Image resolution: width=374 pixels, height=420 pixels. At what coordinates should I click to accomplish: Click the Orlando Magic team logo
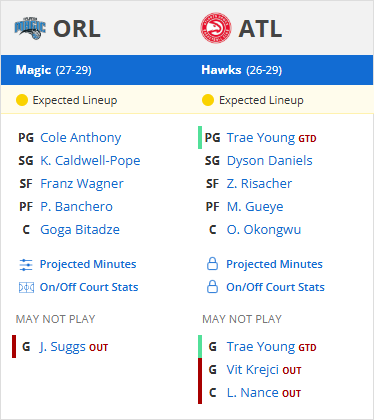(x=30, y=29)
